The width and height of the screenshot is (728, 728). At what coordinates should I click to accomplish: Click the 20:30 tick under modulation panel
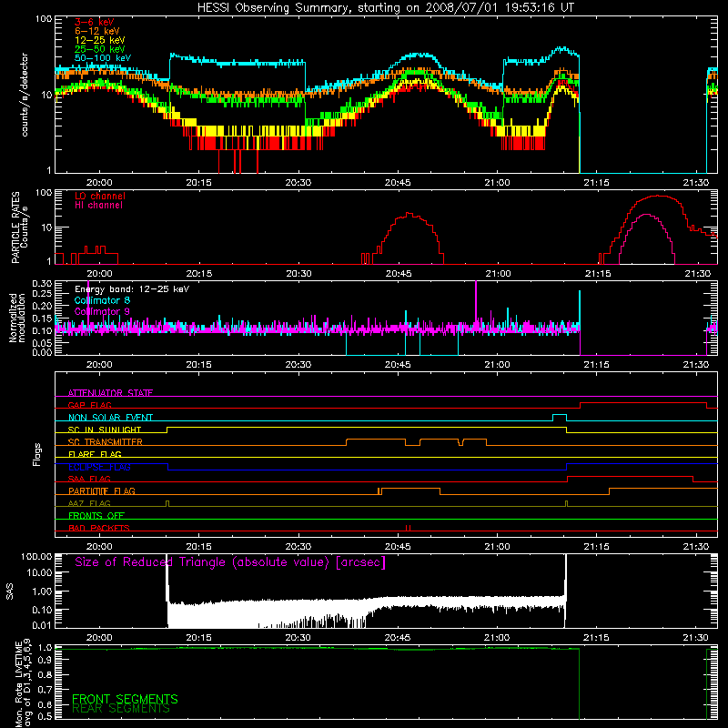coord(298,365)
